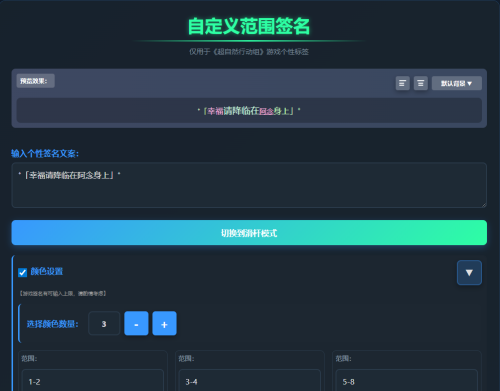Click the range field containing 1-2
The width and height of the screenshot is (500, 391).
(x=93, y=380)
